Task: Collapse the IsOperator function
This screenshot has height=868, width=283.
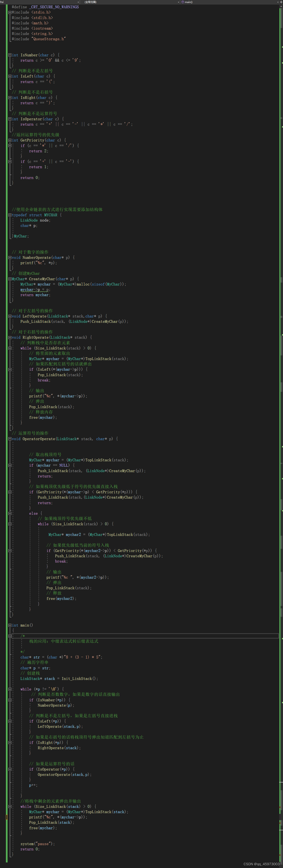Action: pos(10,119)
